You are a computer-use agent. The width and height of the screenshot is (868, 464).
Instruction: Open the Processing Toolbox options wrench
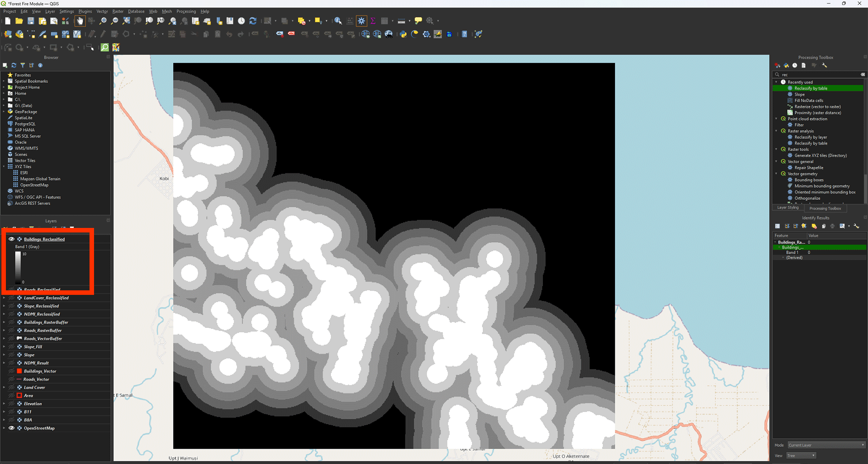coord(825,66)
